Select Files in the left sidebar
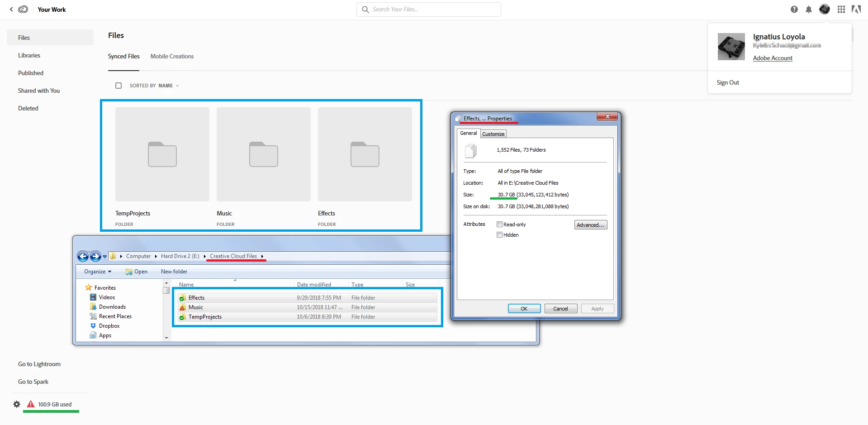868x425 pixels. [x=50, y=38]
